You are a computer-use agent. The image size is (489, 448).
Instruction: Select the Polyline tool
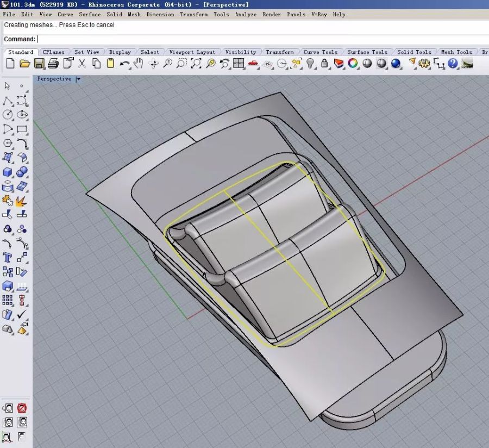click(8, 101)
